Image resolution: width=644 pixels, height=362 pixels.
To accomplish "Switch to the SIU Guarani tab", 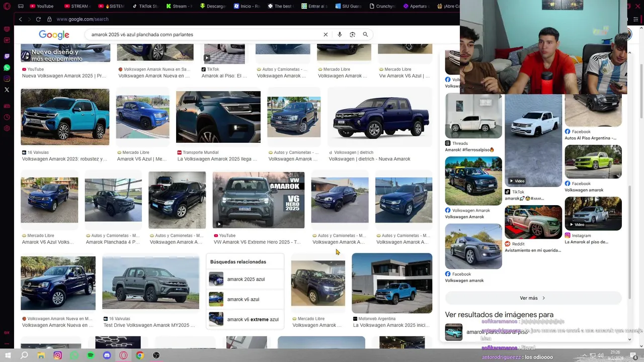I will pos(349,6).
